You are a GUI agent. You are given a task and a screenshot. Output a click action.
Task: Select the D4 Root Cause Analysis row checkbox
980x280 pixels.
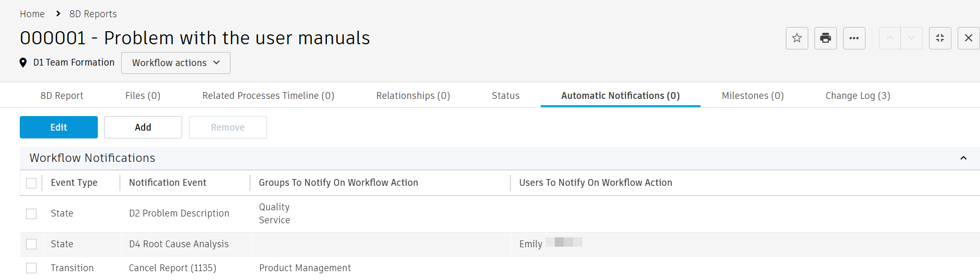31,244
